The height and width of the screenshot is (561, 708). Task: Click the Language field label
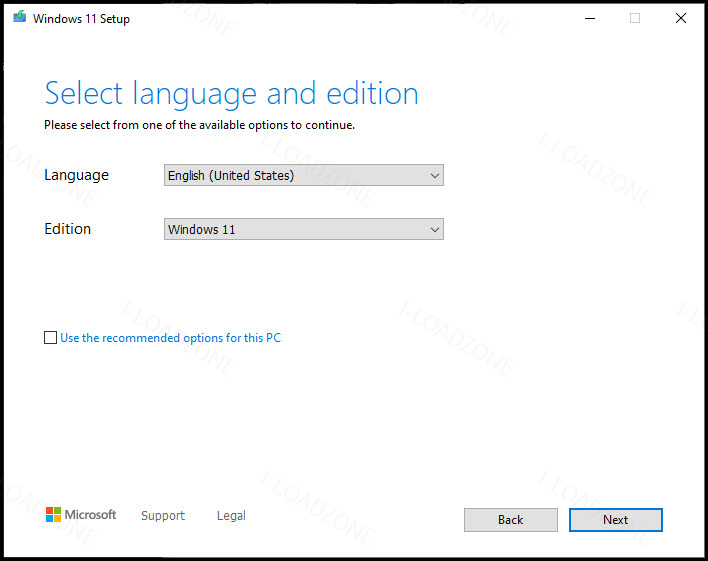click(76, 175)
